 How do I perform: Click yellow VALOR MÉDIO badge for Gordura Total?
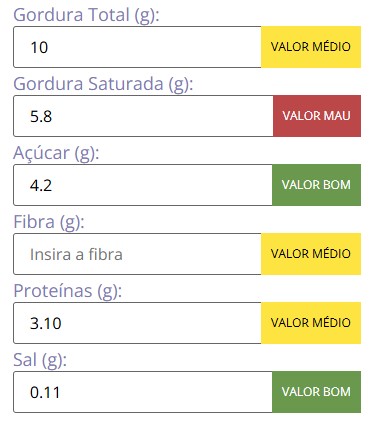tap(311, 47)
